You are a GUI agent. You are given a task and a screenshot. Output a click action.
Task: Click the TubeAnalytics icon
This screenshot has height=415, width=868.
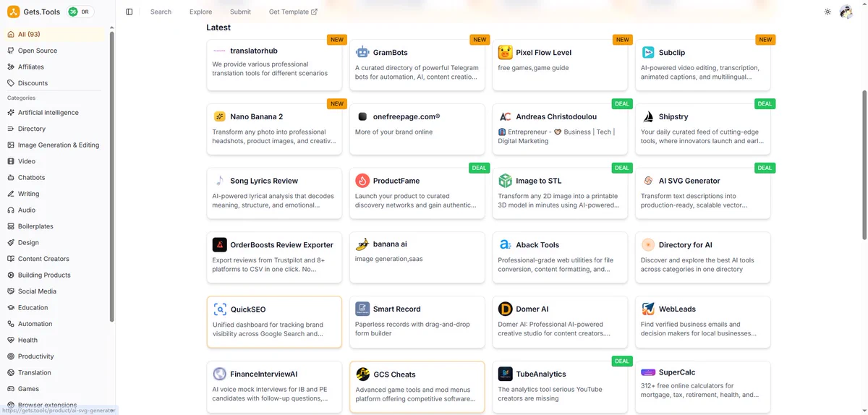[505, 374]
